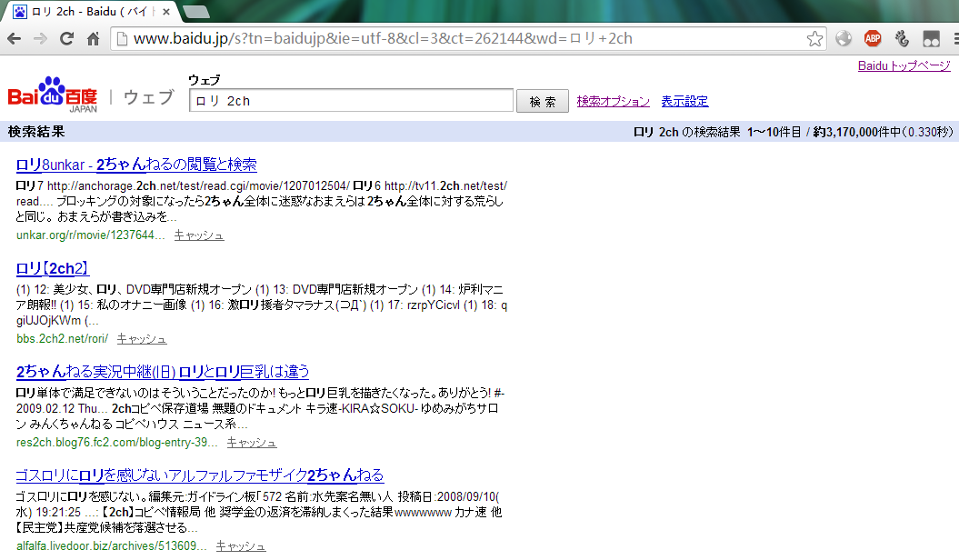Viewport: 959px width, 560px height.
Task: Go forward to the next page
Action: (40, 39)
